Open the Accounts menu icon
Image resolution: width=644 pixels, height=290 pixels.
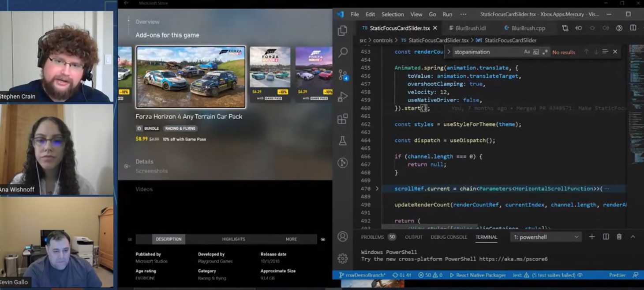(343, 237)
